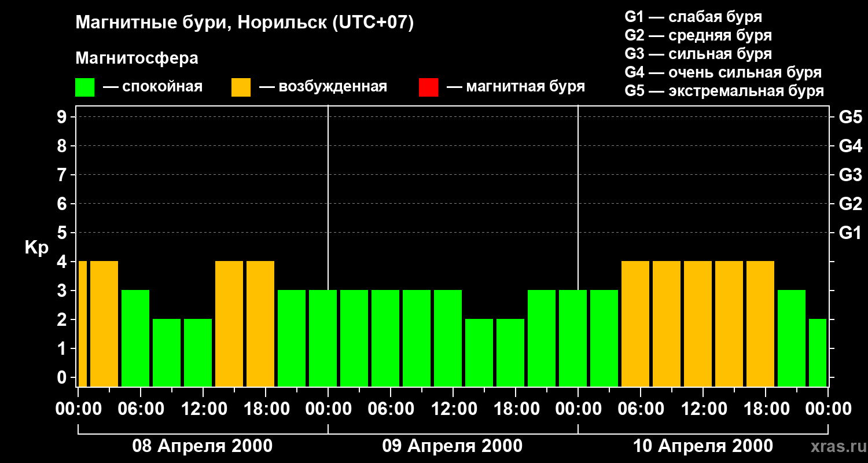
Task: Click the '— спокойная' legend label
Action: 153,87
